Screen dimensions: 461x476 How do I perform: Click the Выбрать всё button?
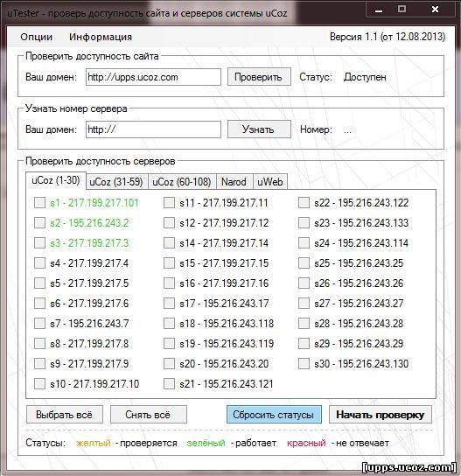click(65, 415)
